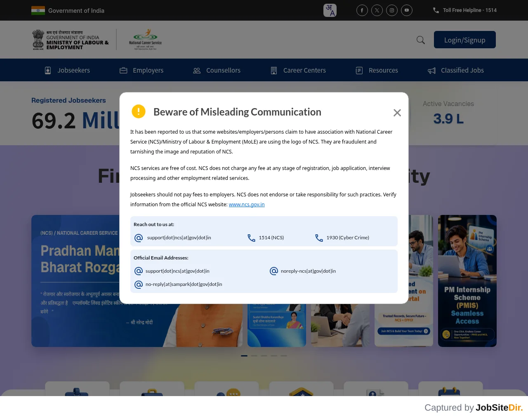Open the PM Internship Scheme banner card
528x420 pixels.
point(467,281)
